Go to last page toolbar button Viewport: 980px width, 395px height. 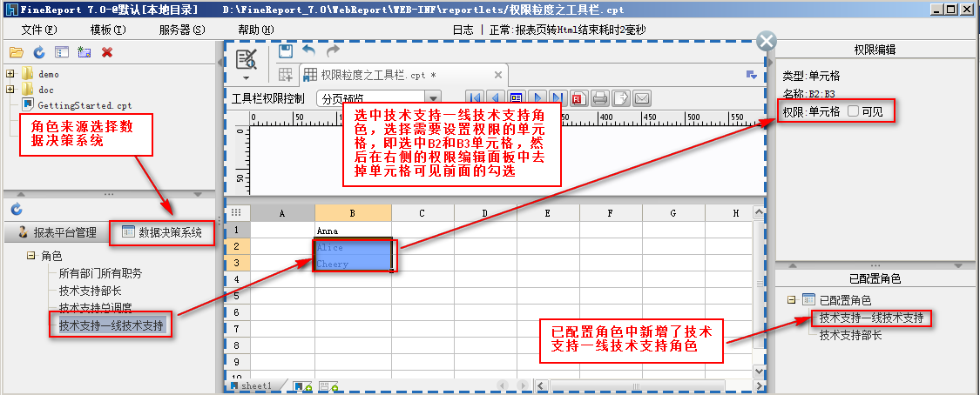(558, 98)
